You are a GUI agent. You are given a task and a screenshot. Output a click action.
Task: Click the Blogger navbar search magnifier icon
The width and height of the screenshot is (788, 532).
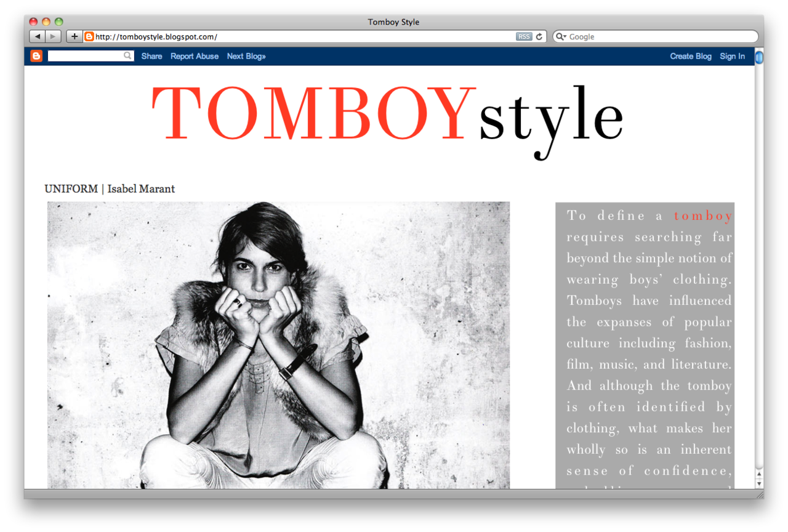pyautogui.click(x=127, y=56)
